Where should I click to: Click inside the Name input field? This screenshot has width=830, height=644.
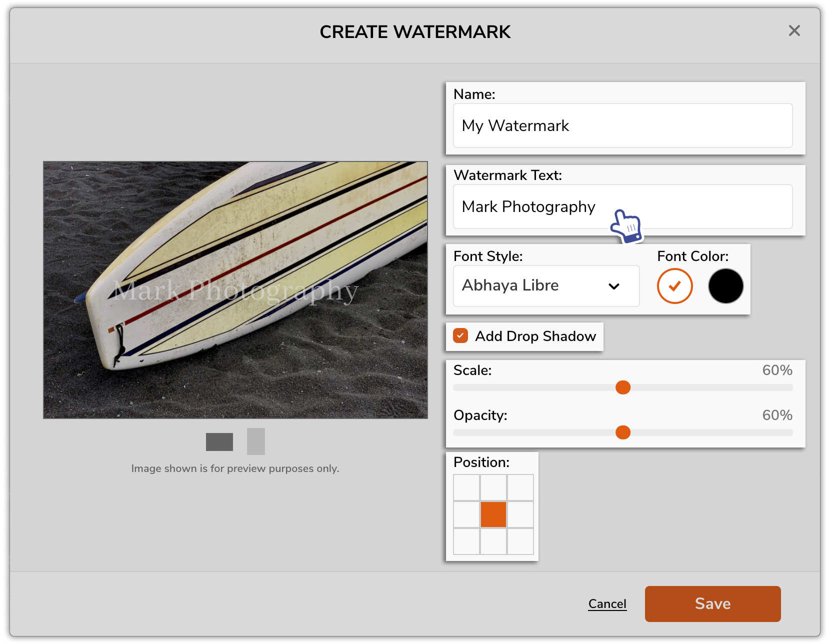(622, 125)
